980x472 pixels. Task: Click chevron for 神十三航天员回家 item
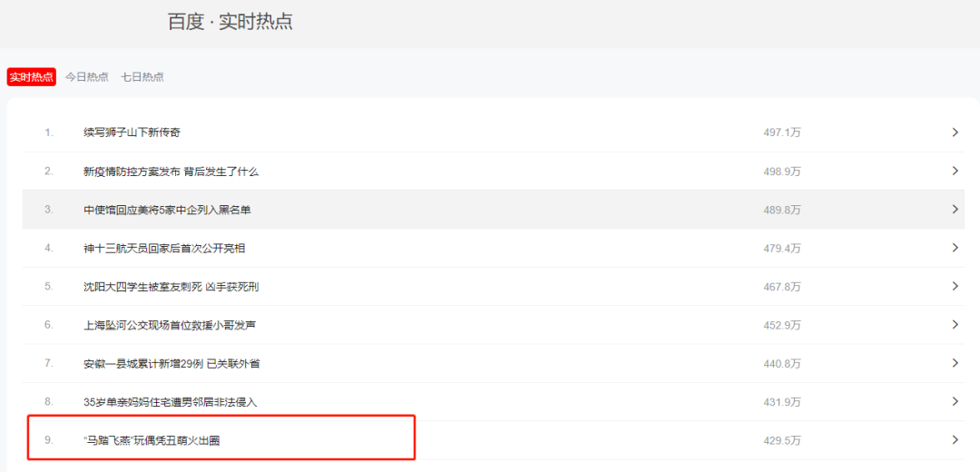(955, 248)
